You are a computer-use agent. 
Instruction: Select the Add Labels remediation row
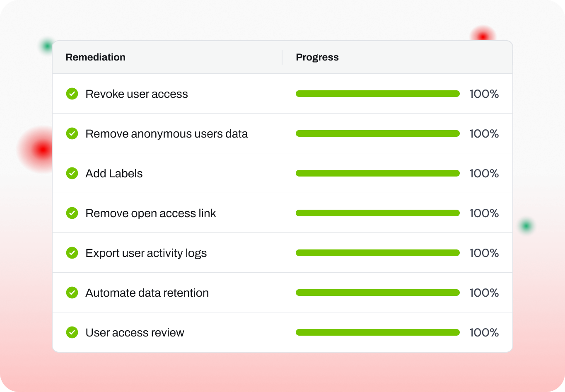(x=114, y=174)
